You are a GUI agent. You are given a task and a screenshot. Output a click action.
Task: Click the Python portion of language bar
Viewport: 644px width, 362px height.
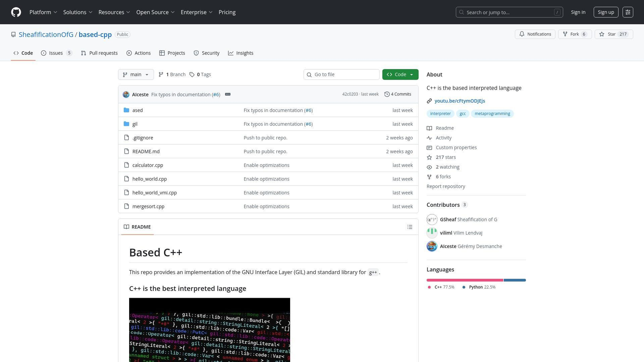pos(515,280)
